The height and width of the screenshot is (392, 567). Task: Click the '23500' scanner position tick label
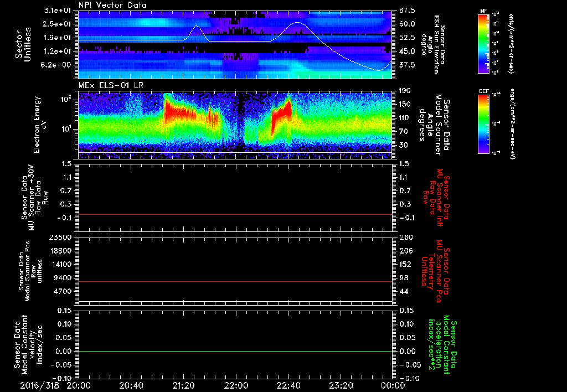61,237
